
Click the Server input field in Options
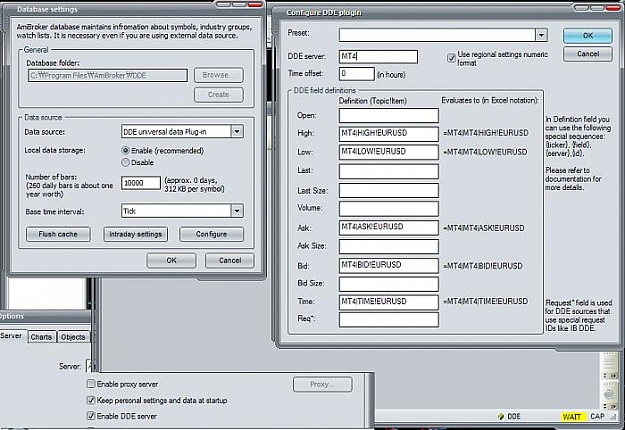coord(89,366)
